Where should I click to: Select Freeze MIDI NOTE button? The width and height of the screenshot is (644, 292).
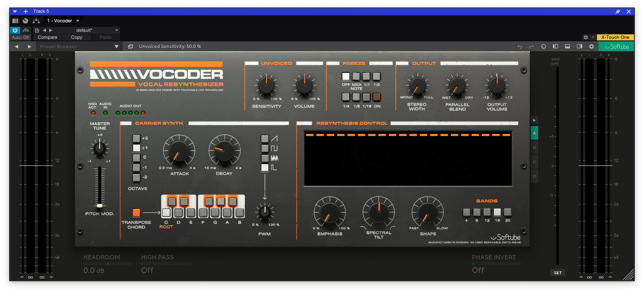(356, 76)
